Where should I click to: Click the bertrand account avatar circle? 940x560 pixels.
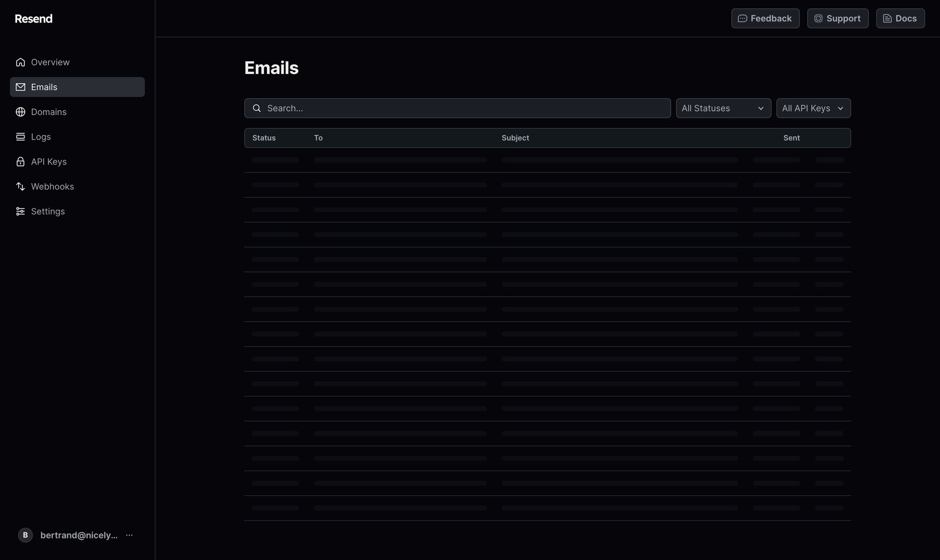point(25,535)
